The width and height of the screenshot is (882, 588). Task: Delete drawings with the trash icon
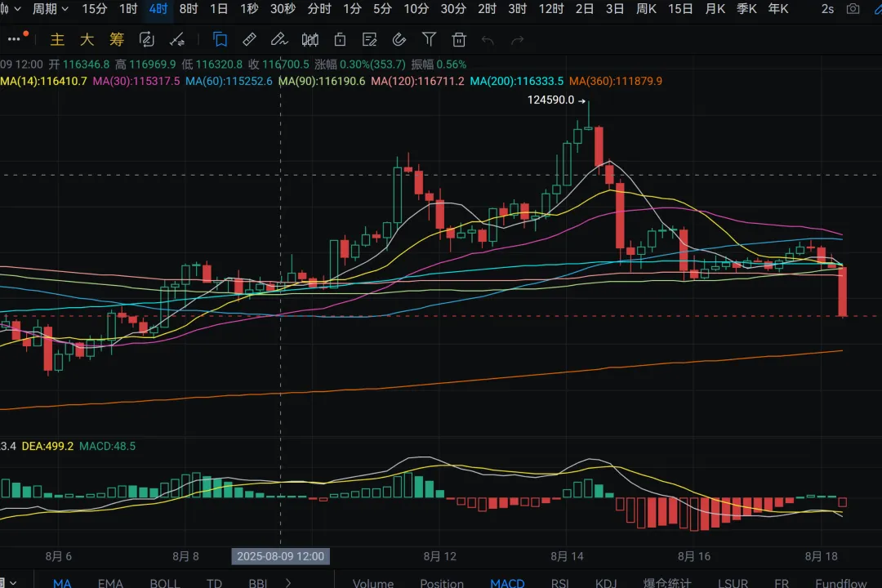tap(459, 39)
